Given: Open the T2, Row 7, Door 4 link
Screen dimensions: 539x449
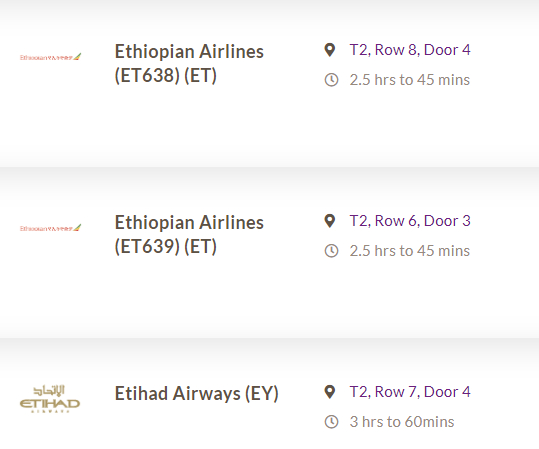Looking at the screenshot, I should 410,392.
